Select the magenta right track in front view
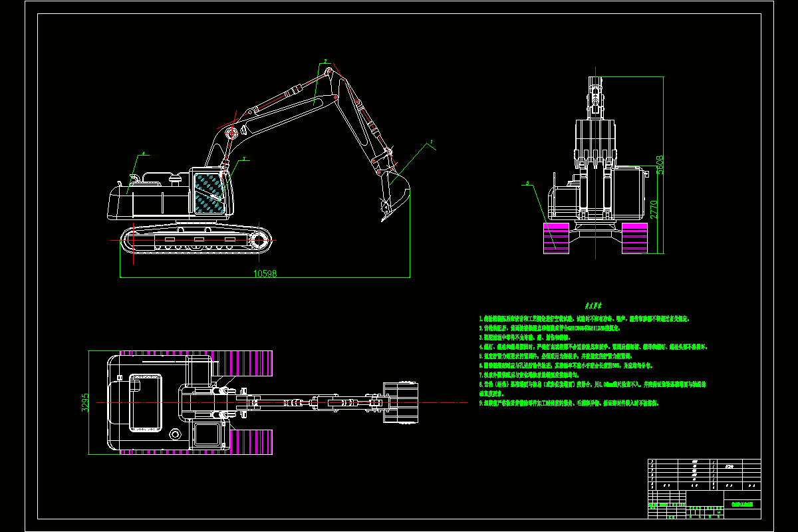 click(x=634, y=238)
